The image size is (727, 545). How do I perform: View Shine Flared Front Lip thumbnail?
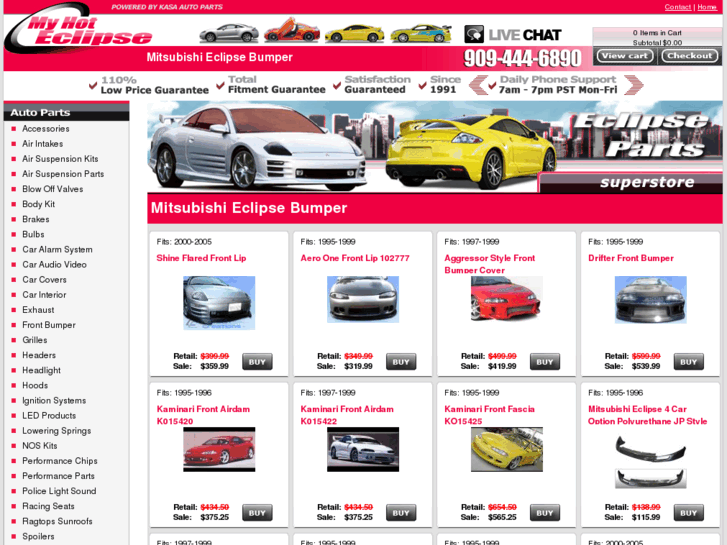(x=219, y=303)
